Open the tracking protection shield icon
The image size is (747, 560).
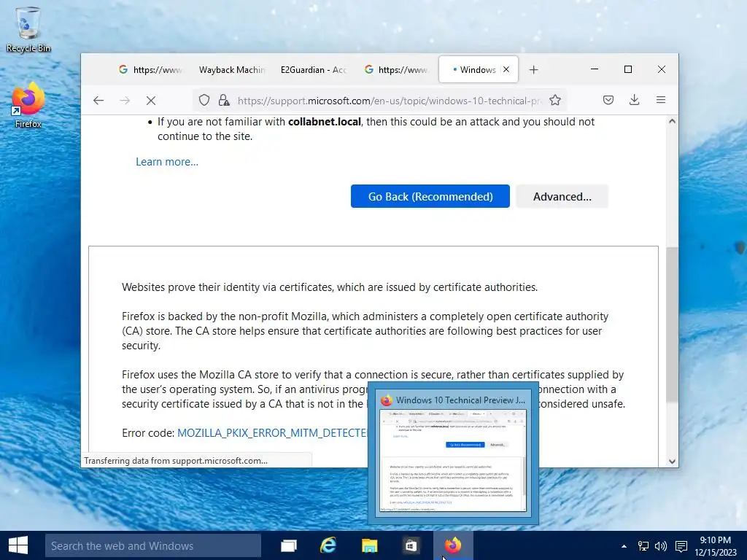(204, 101)
